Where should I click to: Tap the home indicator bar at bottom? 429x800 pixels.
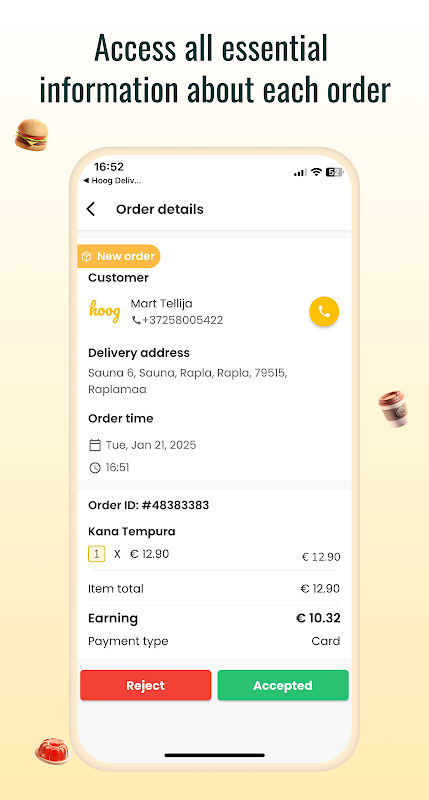(x=214, y=755)
